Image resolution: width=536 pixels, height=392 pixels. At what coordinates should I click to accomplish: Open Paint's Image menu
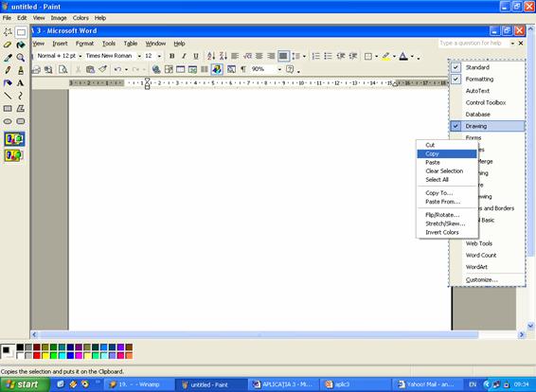59,18
